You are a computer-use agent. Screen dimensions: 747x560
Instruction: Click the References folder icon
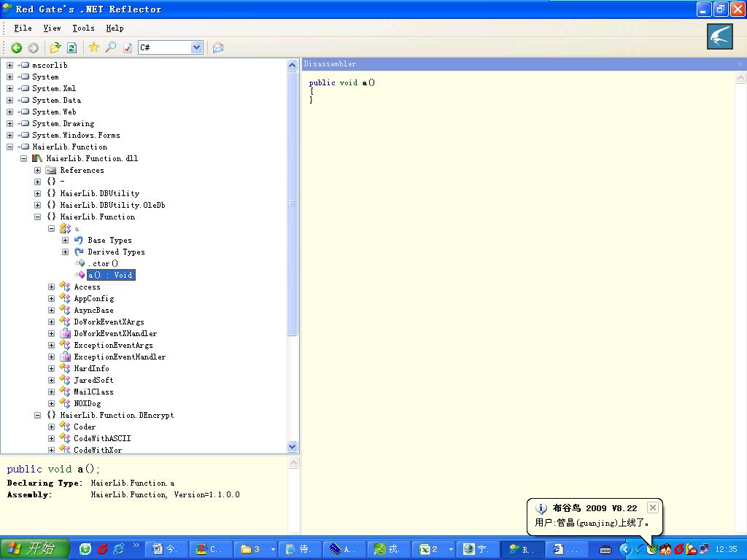coord(51,171)
